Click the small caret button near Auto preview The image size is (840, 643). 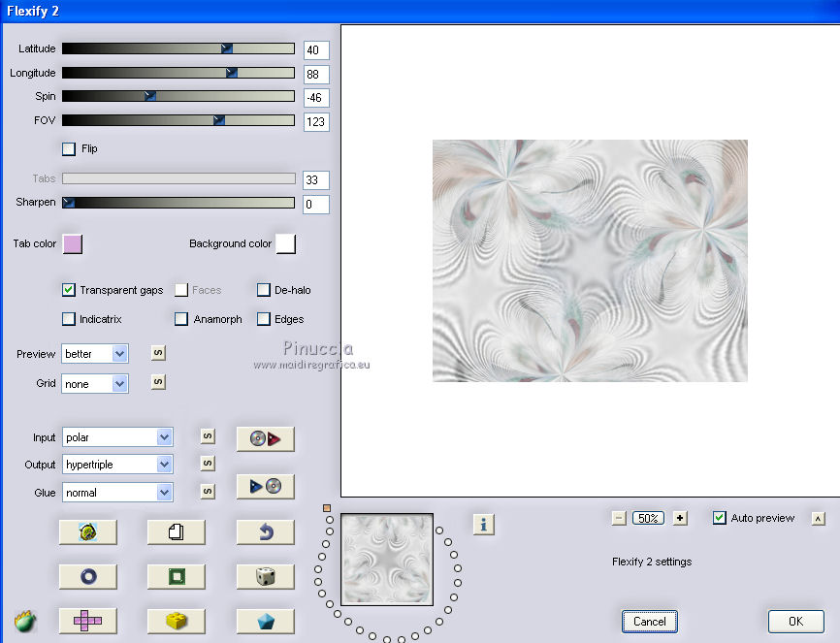tap(818, 519)
